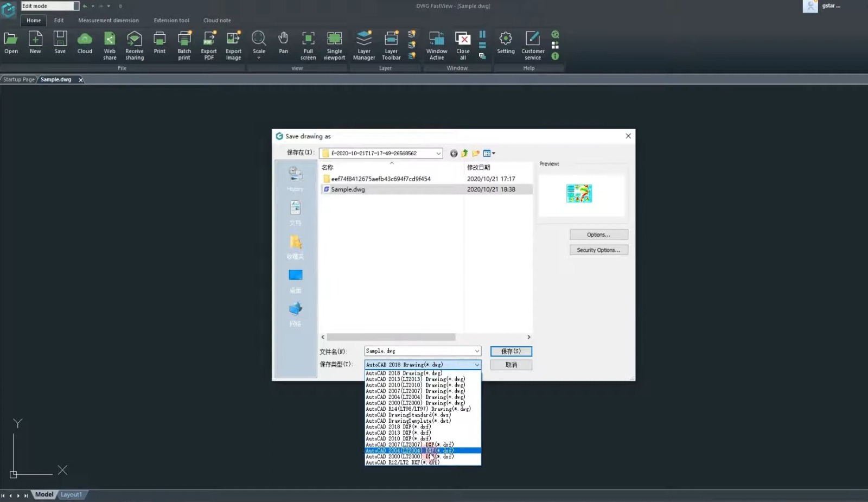Image resolution: width=868 pixels, height=502 pixels.
Task: Select Sample.dwg in the file list
Action: [348, 189]
